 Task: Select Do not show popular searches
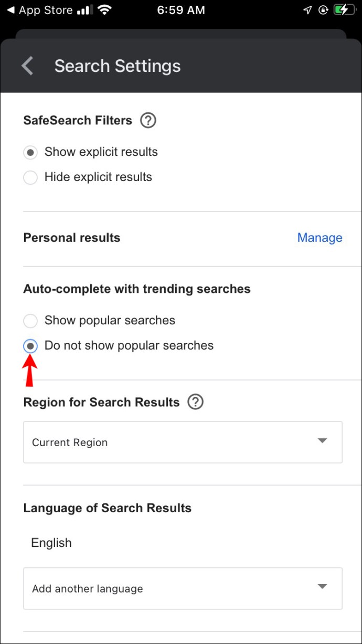point(30,346)
